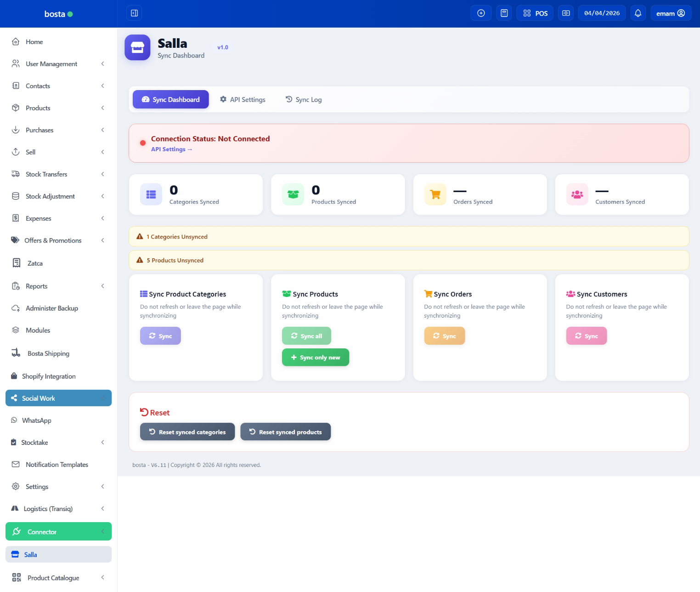Switch to the API Settings tab
This screenshot has width=700, height=592.
[x=243, y=100]
